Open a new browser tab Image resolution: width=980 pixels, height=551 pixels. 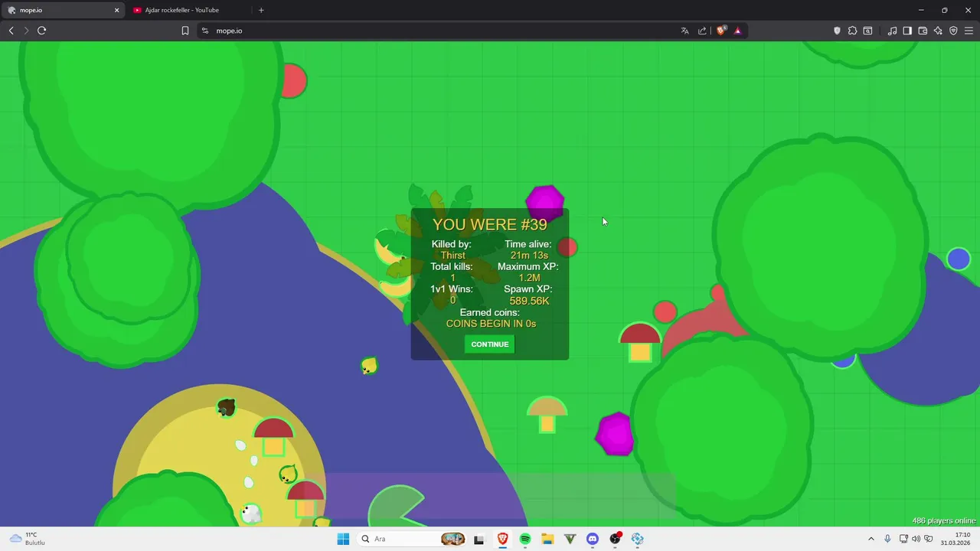261,10
